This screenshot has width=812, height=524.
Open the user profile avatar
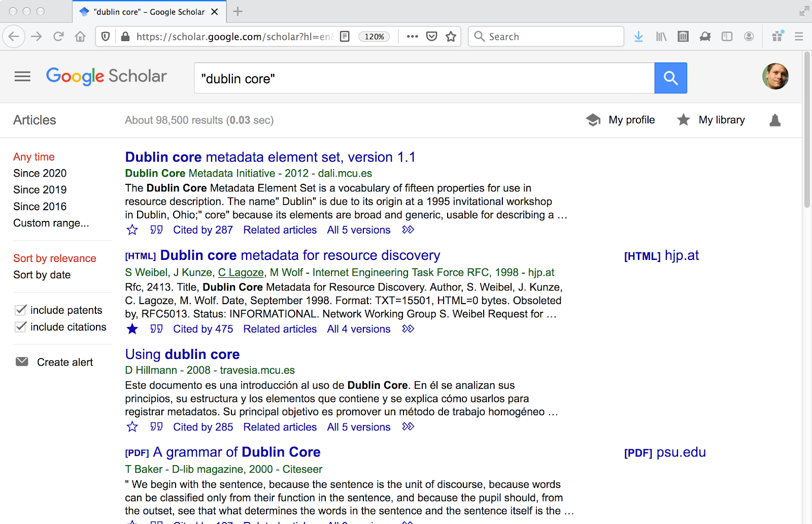[x=775, y=77]
